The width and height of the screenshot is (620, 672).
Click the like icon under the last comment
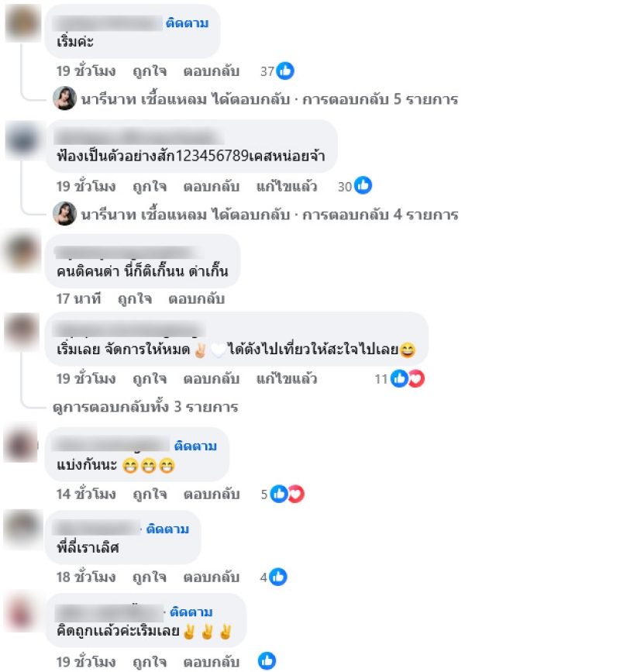pyautogui.click(x=267, y=661)
